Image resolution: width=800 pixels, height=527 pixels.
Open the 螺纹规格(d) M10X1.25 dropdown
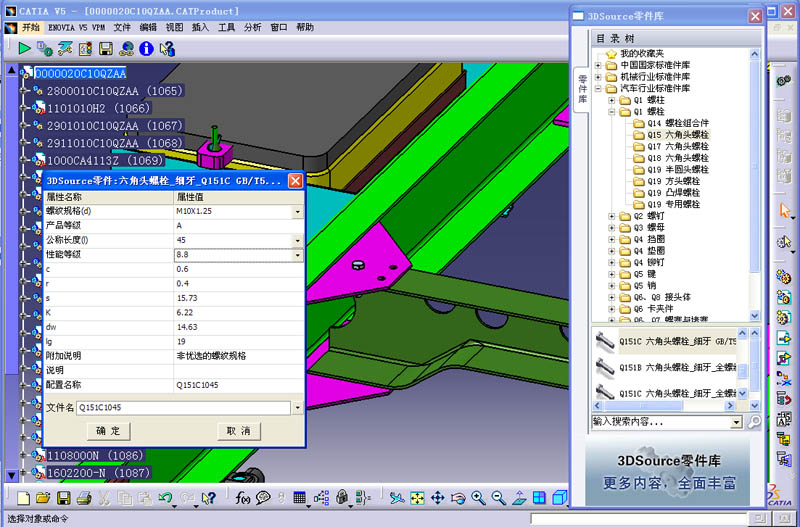click(297, 212)
